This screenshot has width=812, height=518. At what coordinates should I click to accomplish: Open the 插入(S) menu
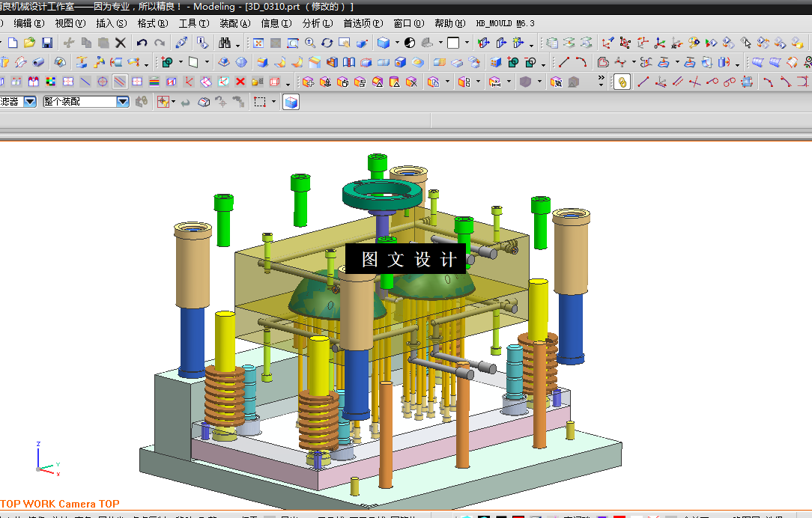tap(112, 23)
